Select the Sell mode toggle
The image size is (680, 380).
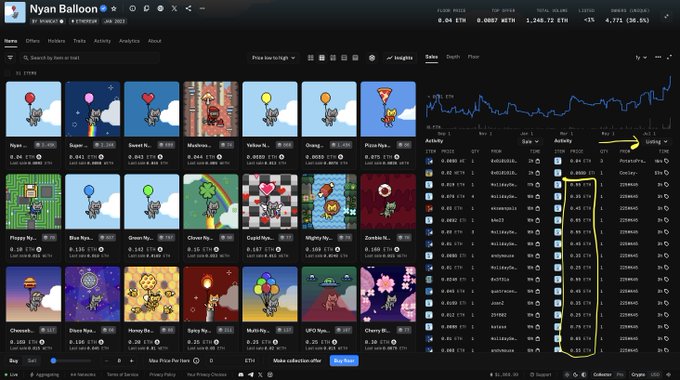32,360
